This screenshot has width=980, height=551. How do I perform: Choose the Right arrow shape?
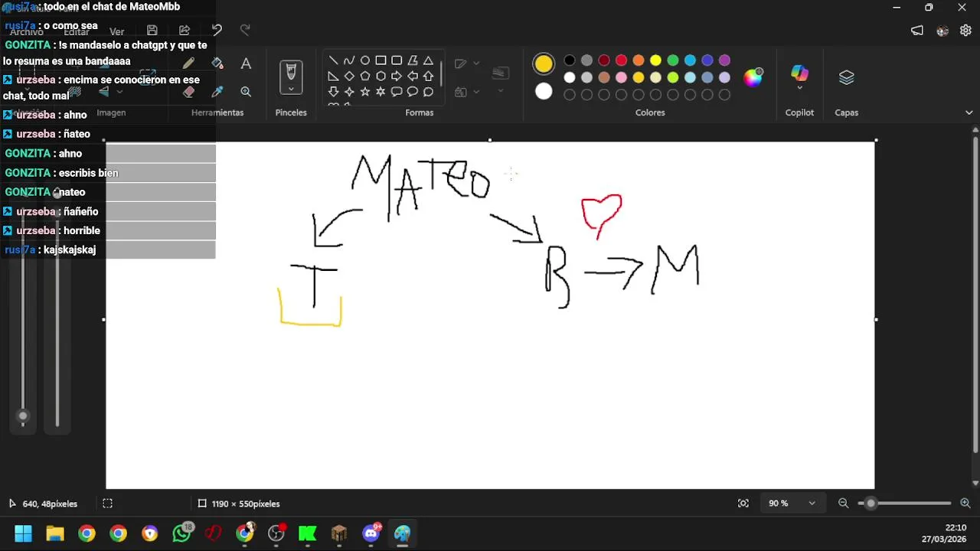coord(397,77)
